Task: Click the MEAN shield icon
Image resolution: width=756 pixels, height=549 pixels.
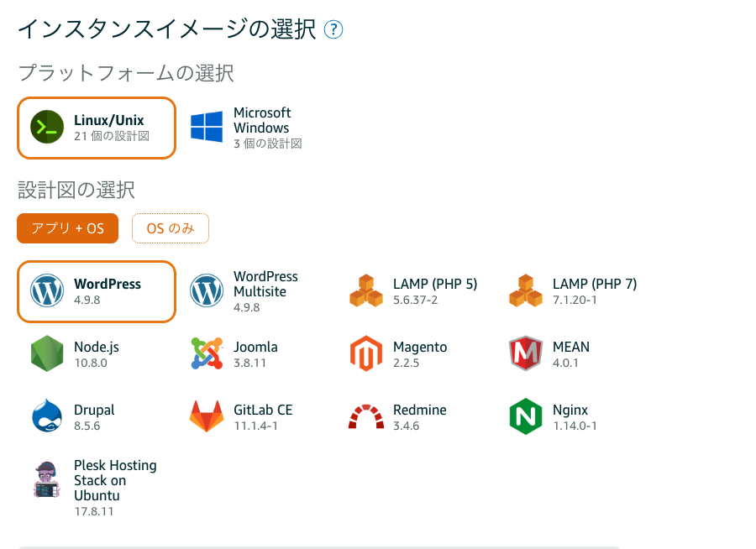Action: [x=526, y=353]
